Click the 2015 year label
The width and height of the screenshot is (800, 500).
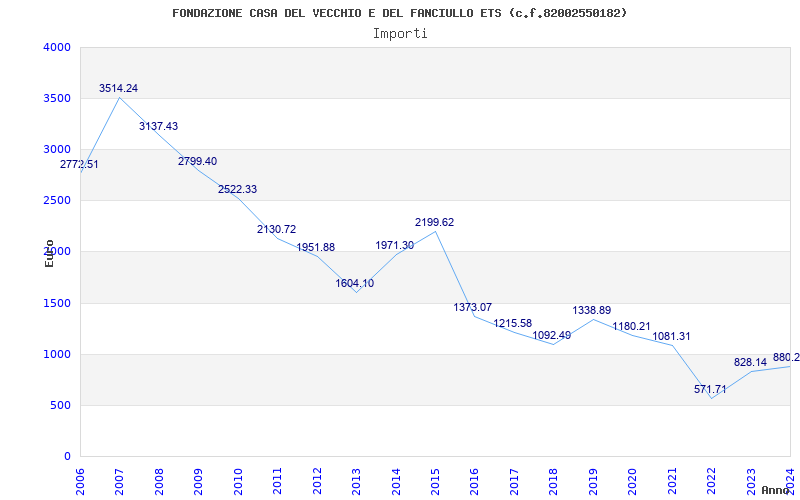click(435, 481)
